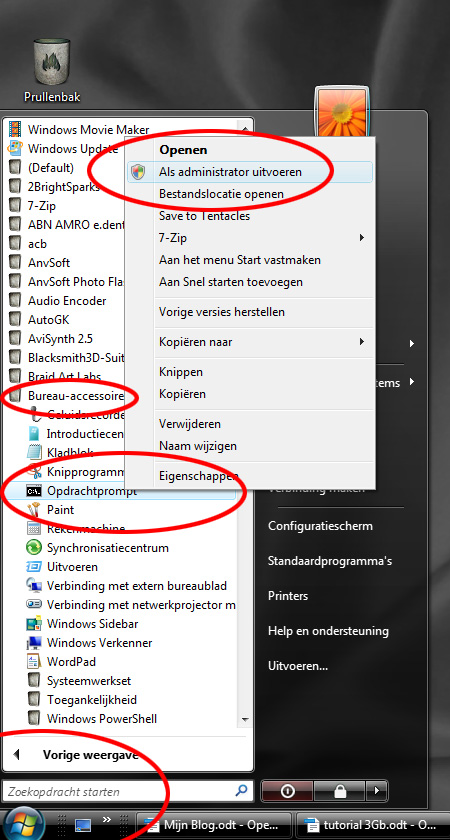This screenshot has width=450, height=840.
Task: Click the search magnifier icon
Action: point(242,790)
